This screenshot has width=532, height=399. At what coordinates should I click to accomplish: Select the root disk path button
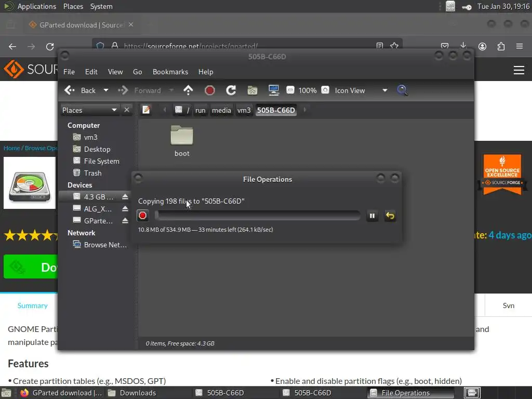[182, 110]
